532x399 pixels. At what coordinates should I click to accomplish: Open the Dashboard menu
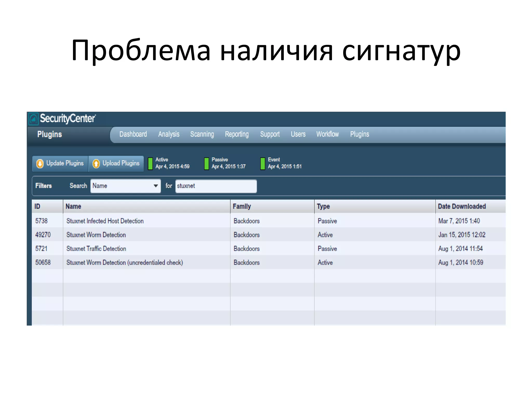pyautogui.click(x=133, y=134)
